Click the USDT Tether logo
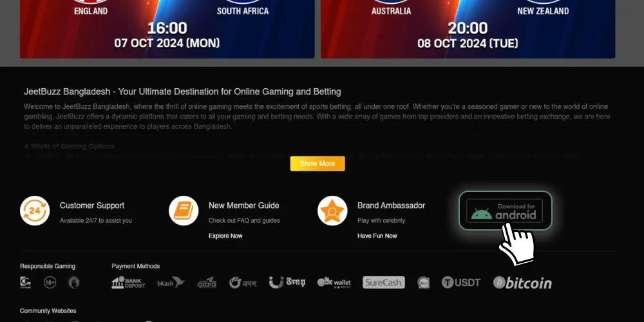Viewport: 644px width, 322px height. tap(461, 283)
